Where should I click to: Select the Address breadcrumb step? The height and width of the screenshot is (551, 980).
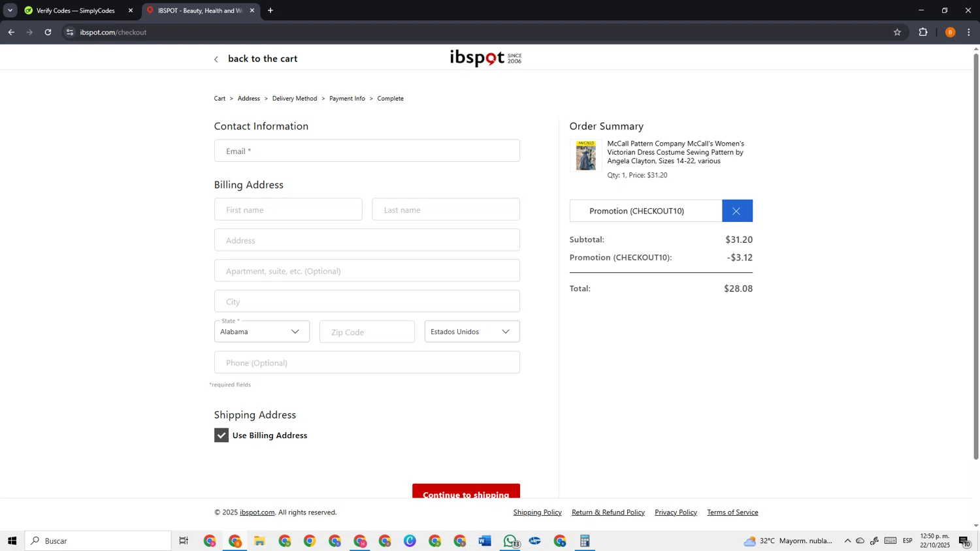coord(248,99)
